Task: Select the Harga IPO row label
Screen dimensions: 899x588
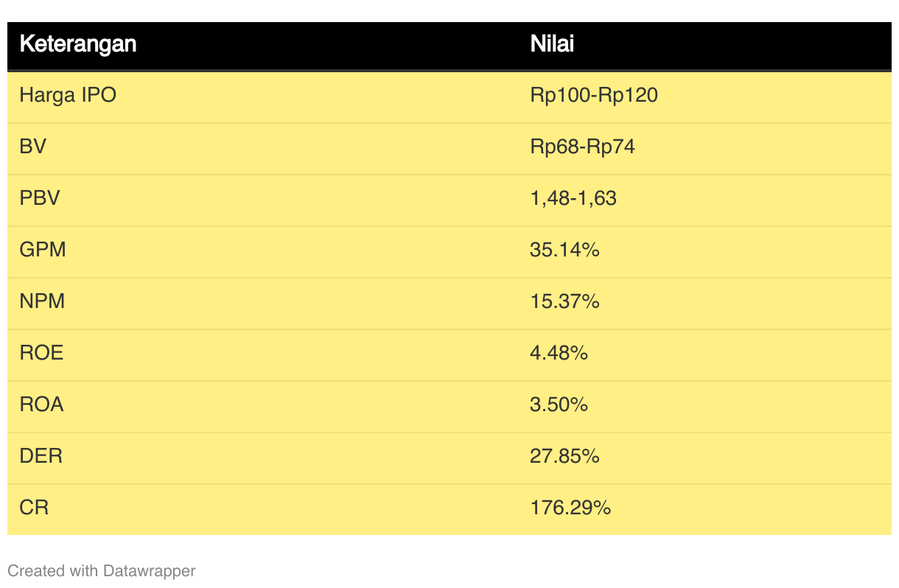Action: tap(68, 95)
